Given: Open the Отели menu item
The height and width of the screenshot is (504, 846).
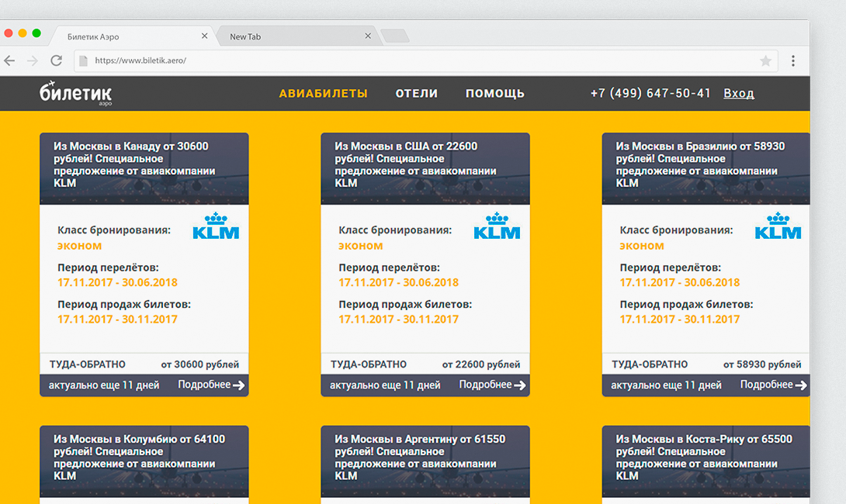Looking at the screenshot, I should tap(417, 93).
